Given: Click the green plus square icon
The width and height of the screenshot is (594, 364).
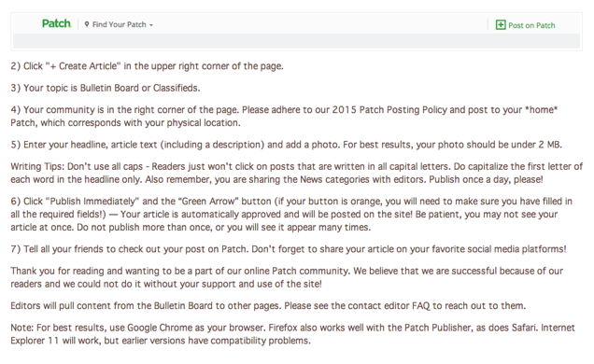Looking at the screenshot, I should 501,25.
